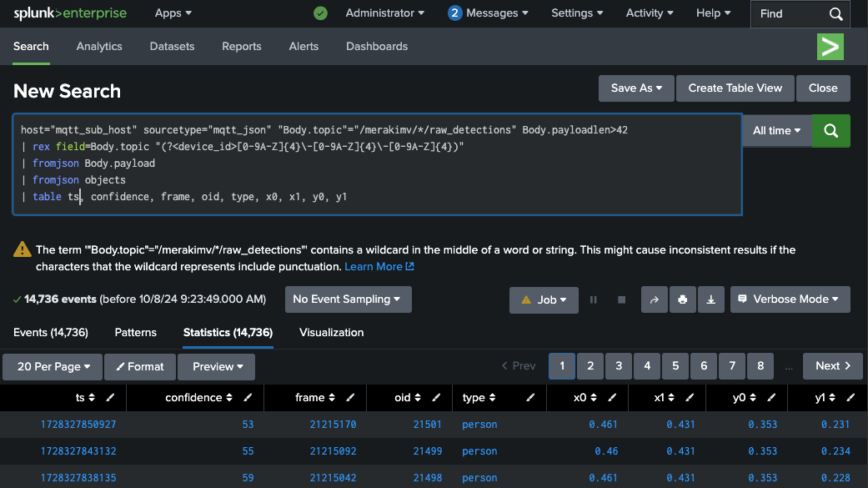Click the export download icon
The width and height of the screenshot is (868, 488).
click(710, 299)
